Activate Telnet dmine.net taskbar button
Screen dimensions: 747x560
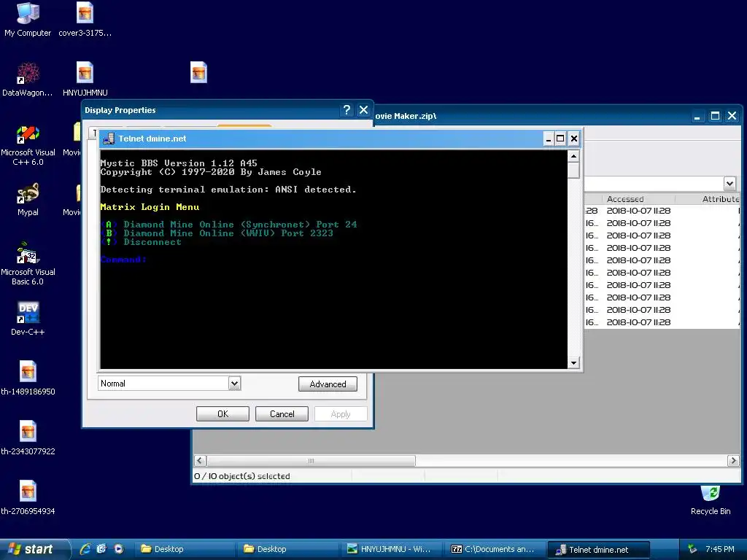pyautogui.click(x=598, y=550)
